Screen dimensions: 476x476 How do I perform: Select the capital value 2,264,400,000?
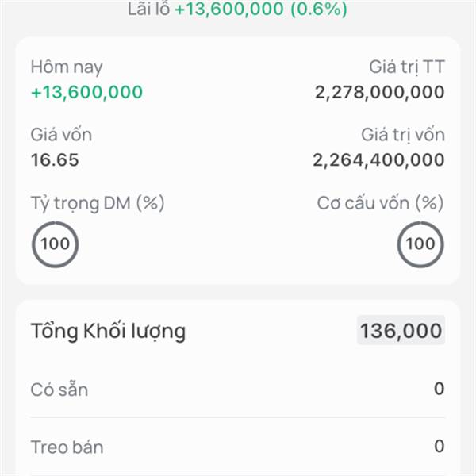[378, 159]
